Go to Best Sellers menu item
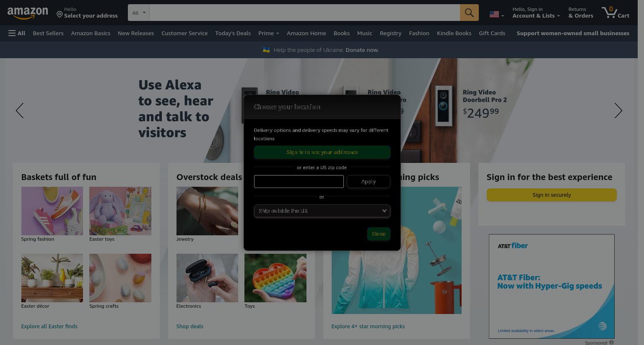Screen dimensions: 644x345 pos(48,33)
